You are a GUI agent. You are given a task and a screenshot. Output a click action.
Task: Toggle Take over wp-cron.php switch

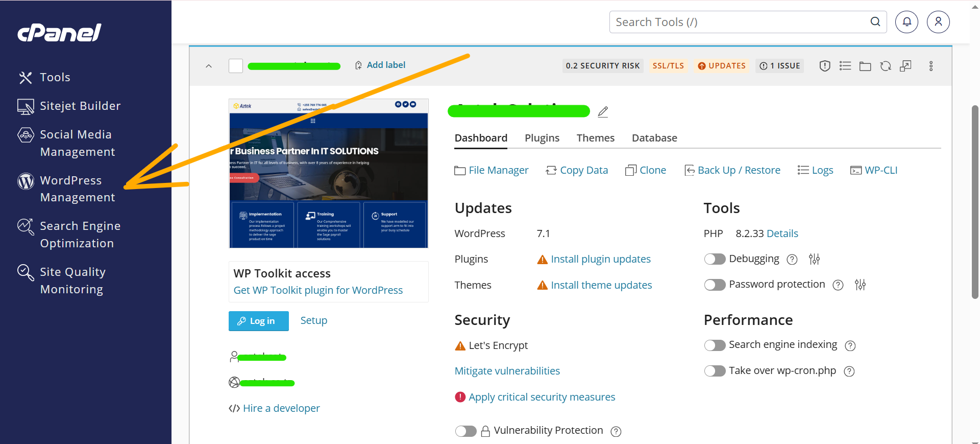[x=715, y=371]
